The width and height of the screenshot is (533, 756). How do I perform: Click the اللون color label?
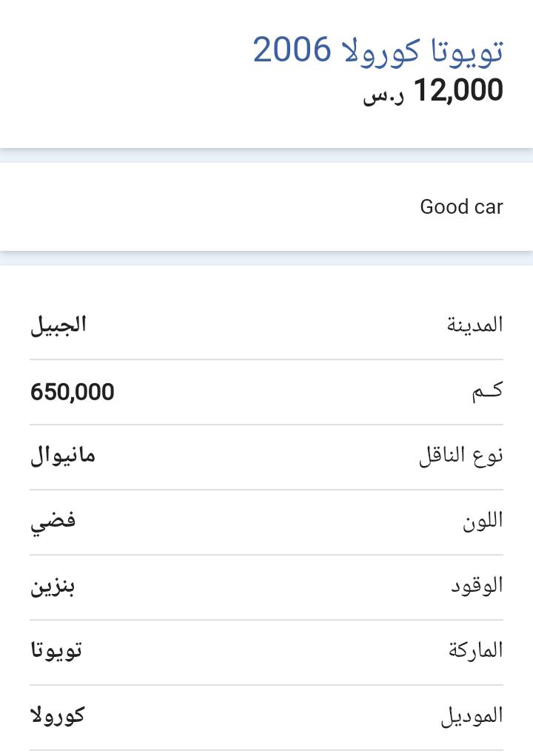click(483, 521)
